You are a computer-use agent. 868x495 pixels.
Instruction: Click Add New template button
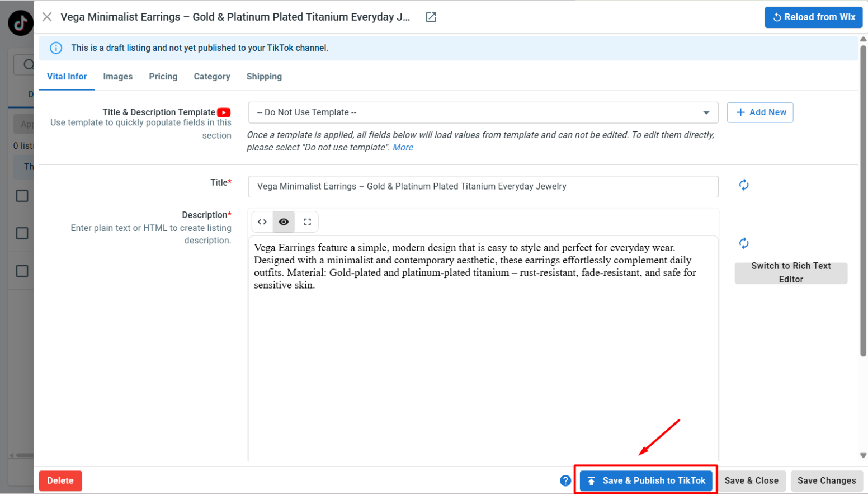pos(760,112)
